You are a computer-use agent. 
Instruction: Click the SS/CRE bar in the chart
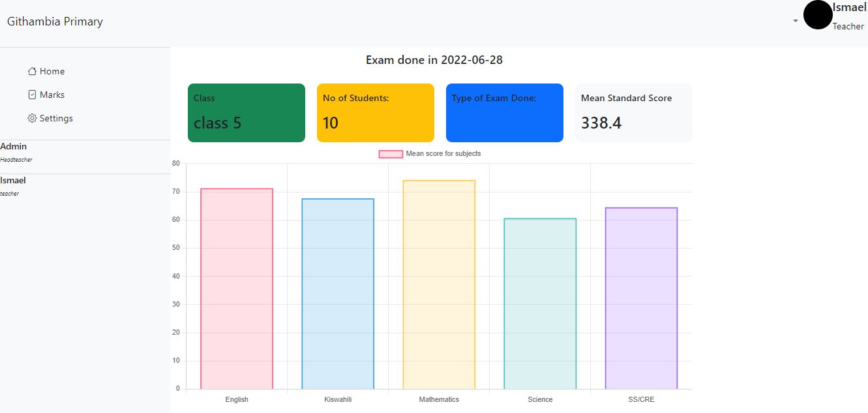pyautogui.click(x=641, y=297)
